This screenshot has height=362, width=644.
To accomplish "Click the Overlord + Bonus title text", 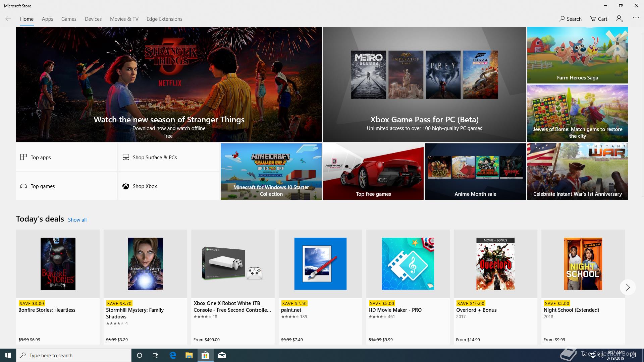I will (x=476, y=310).
